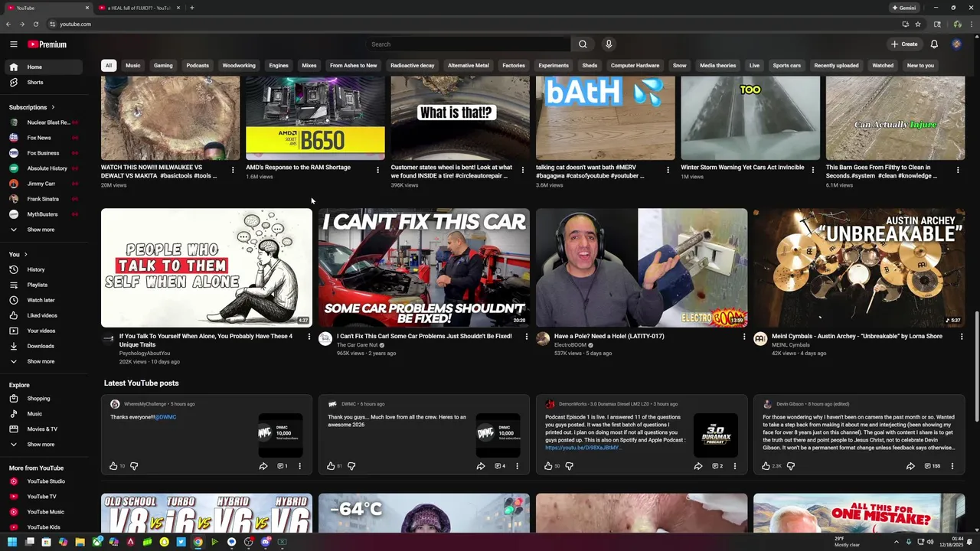Bookmark this page with star icon
Image resolution: width=980 pixels, height=551 pixels.
pyautogui.click(x=918, y=24)
